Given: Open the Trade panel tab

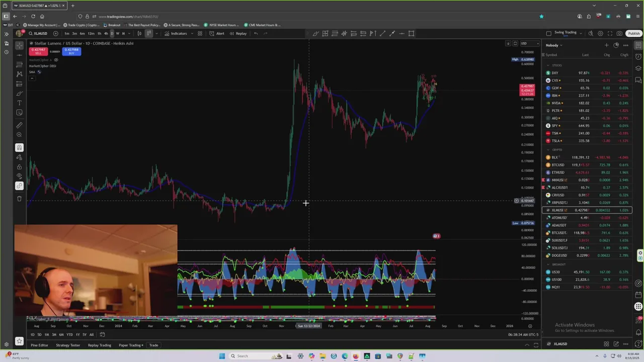Looking at the screenshot, I should tap(153, 345).
